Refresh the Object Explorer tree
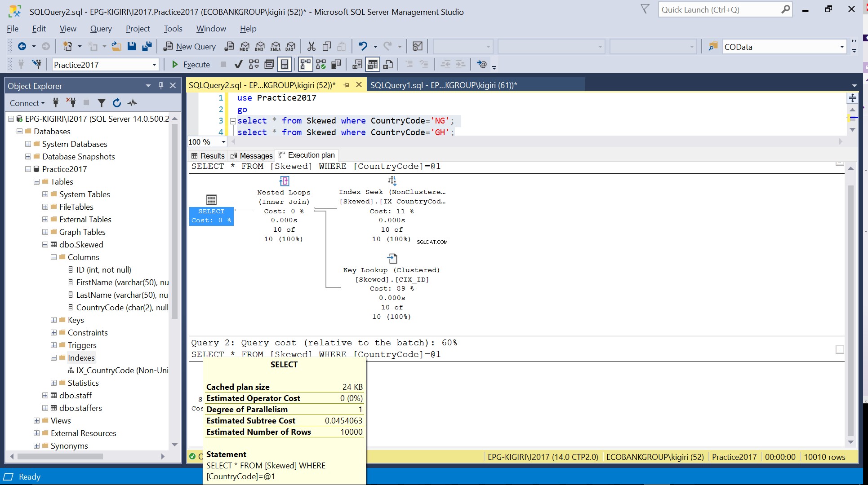868x485 pixels. pos(117,103)
